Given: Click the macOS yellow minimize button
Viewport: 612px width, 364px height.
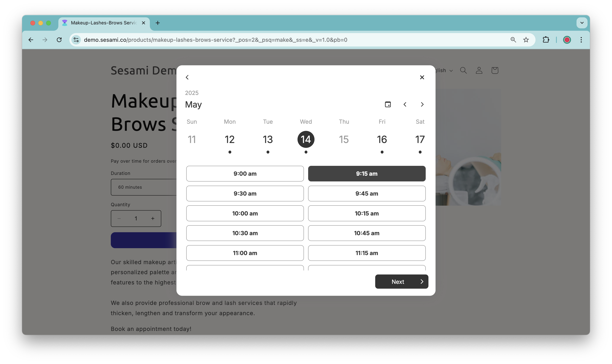Looking at the screenshot, I should click(x=40, y=23).
